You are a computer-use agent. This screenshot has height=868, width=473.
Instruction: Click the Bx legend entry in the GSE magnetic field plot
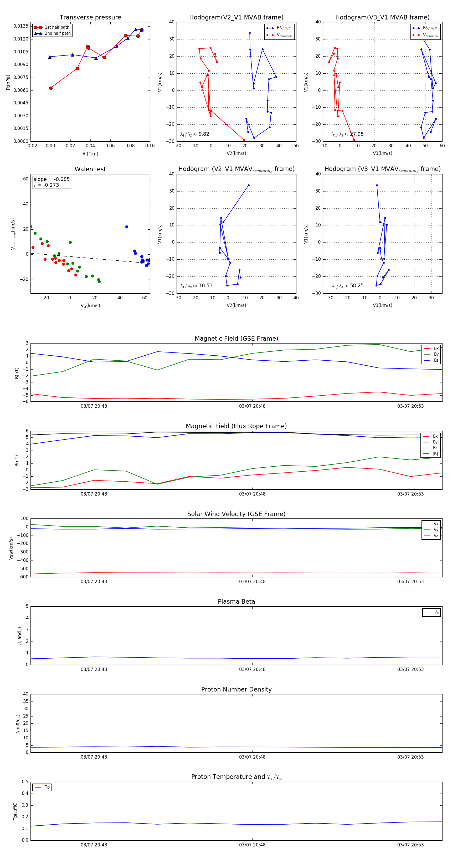coord(431,349)
